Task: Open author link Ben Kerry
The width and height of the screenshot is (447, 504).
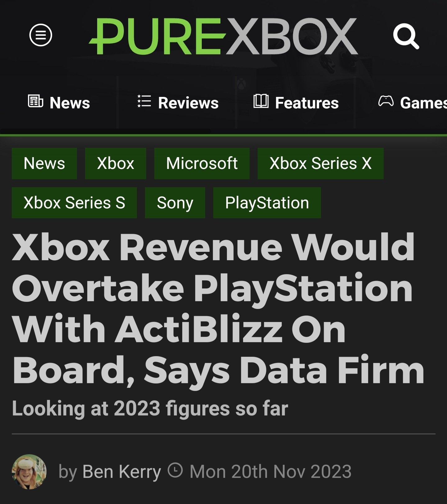Action: (122, 472)
